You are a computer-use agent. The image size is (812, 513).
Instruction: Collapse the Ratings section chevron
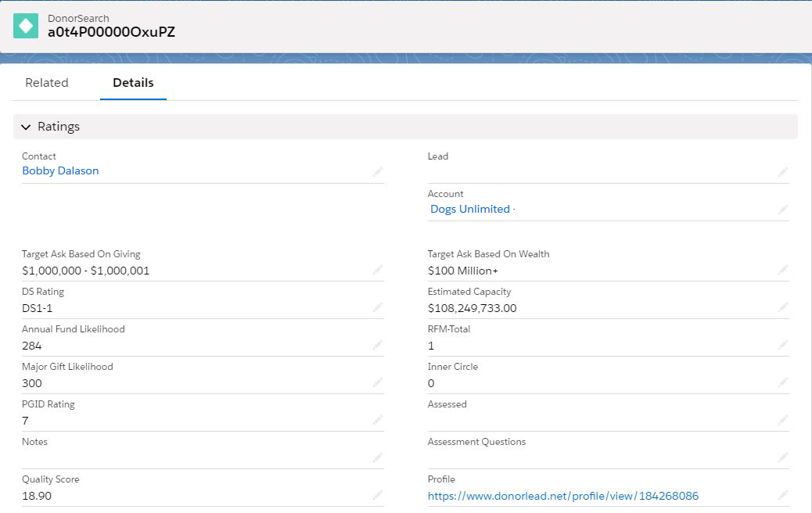point(26,127)
